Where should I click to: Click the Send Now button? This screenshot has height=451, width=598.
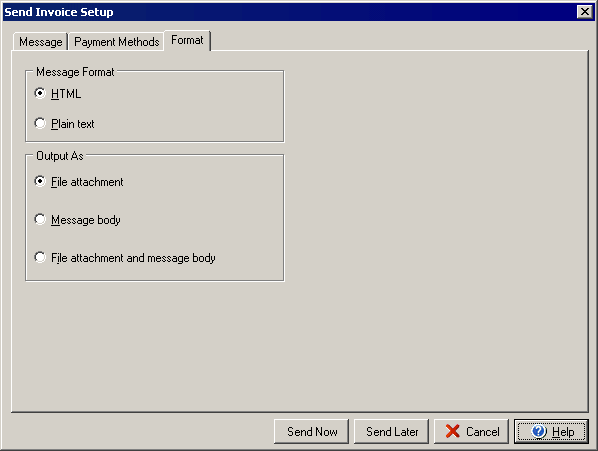pos(312,432)
